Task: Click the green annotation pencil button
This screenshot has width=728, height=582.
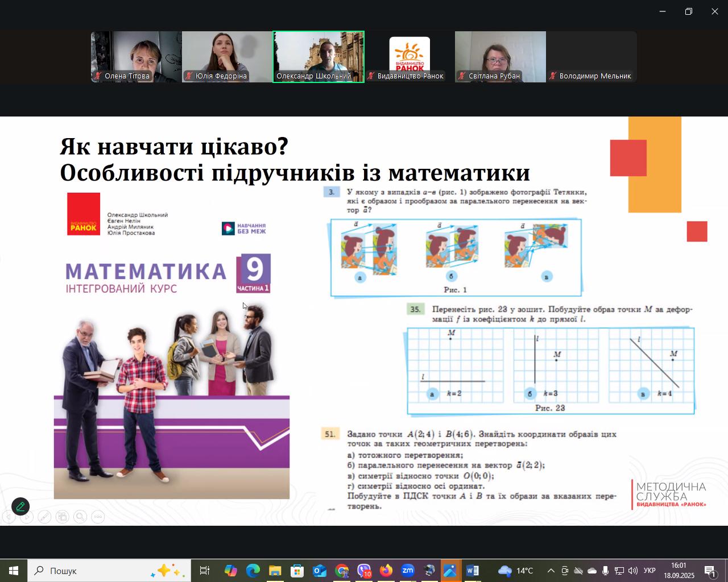Action: (x=20, y=506)
